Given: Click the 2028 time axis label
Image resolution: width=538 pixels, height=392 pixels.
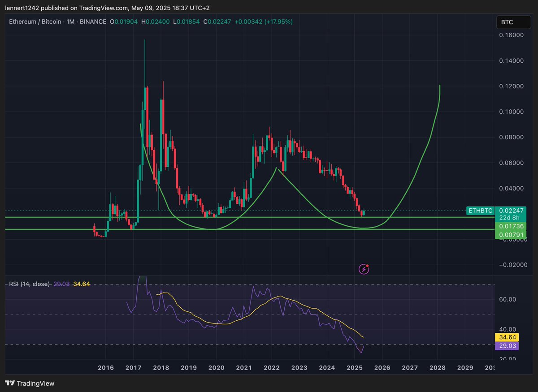Looking at the screenshot, I should click(x=438, y=367).
